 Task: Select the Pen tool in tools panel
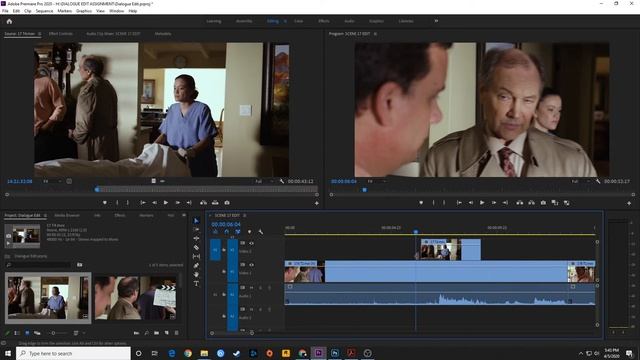pyautogui.click(x=196, y=265)
